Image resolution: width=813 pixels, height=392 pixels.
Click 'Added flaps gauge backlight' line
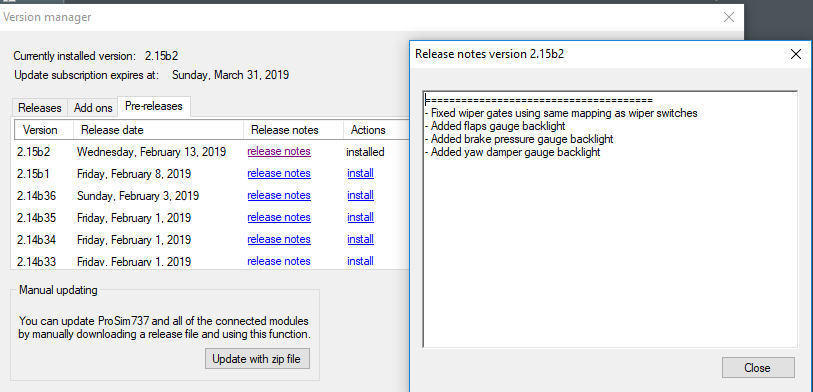point(495,126)
